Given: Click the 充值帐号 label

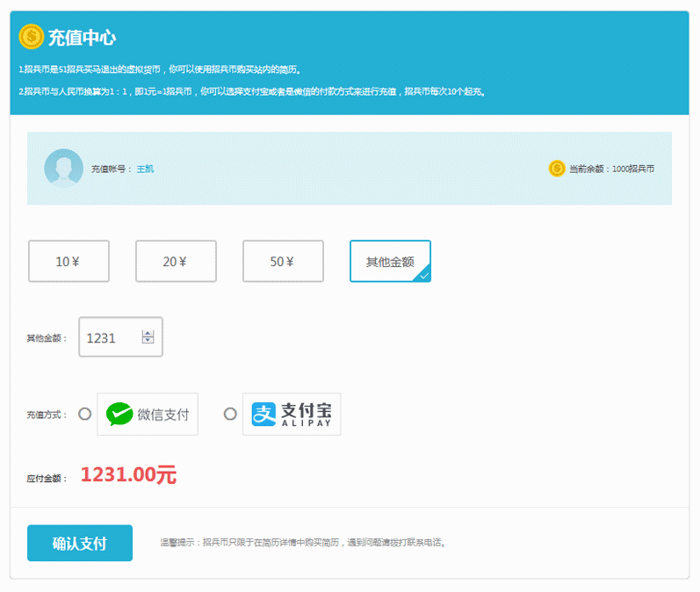Looking at the screenshot, I should click(112, 169).
